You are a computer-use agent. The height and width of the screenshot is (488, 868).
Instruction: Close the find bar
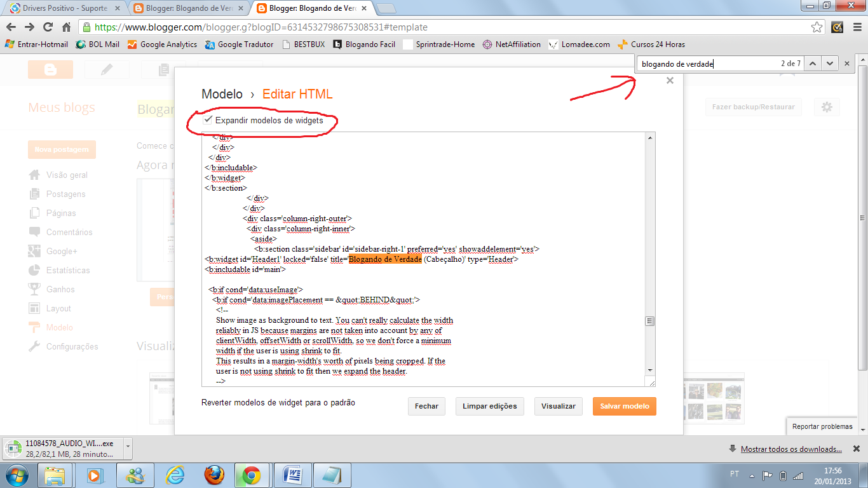[846, 64]
